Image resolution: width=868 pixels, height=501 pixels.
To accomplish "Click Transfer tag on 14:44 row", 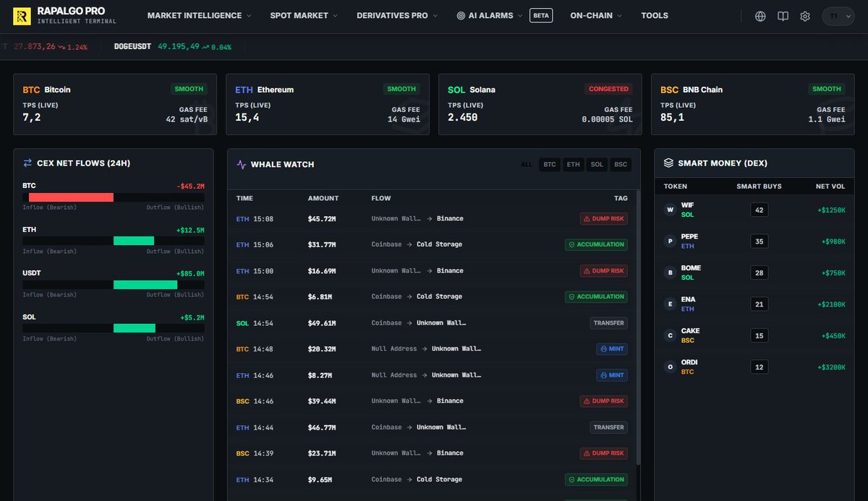I will pos(608,427).
